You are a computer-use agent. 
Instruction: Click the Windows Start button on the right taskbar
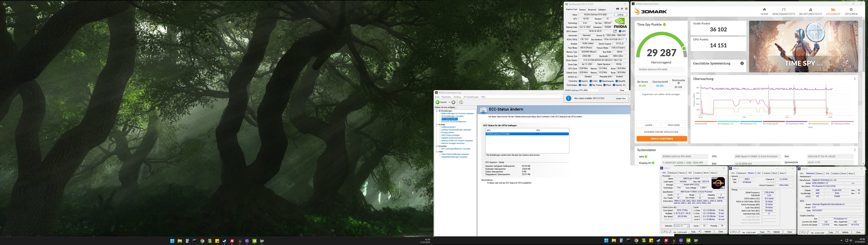coord(607,241)
